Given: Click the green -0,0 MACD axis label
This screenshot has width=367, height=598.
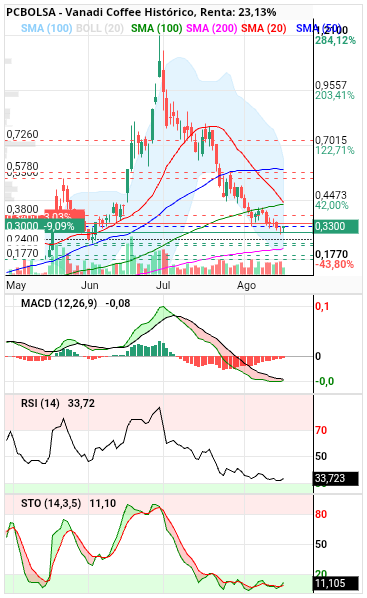Looking at the screenshot, I should [324, 381].
